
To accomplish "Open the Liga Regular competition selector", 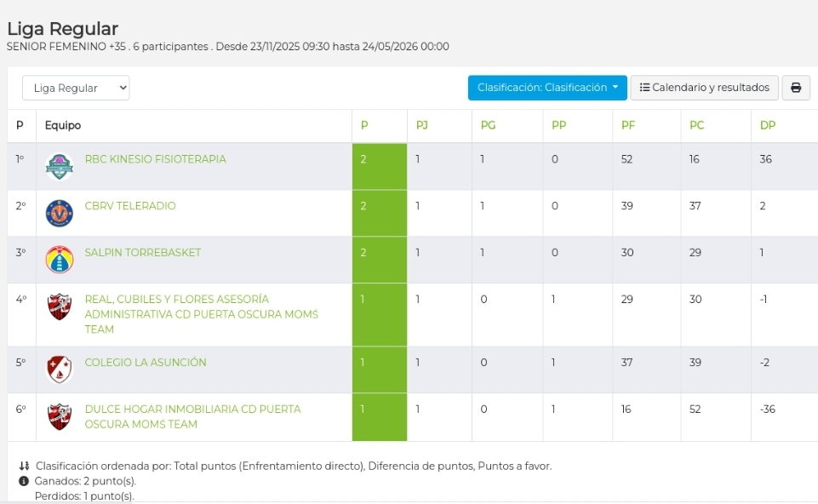I will pyautogui.click(x=75, y=87).
